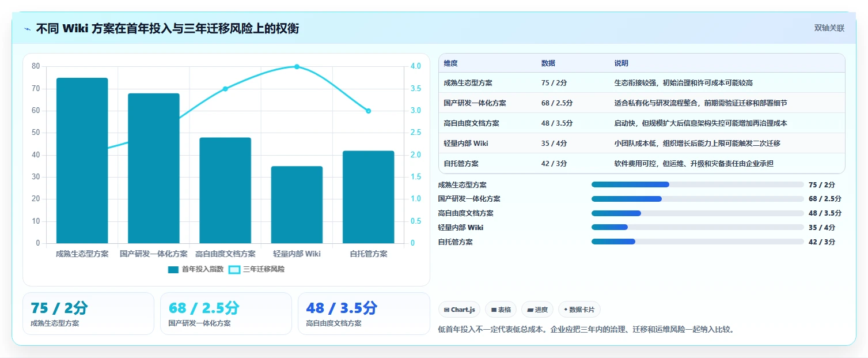This screenshot has height=358, width=868.
Task: Click the line point at value 3.5
Action: pyautogui.click(x=225, y=89)
